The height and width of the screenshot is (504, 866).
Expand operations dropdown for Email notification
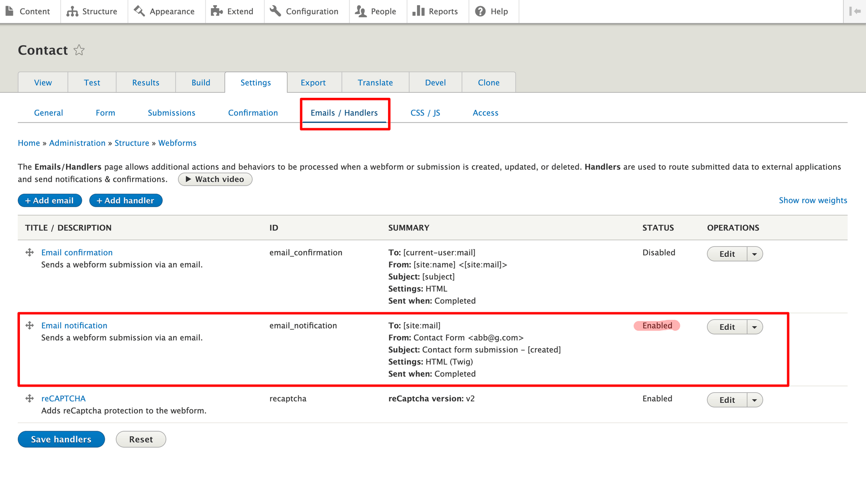tap(755, 327)
